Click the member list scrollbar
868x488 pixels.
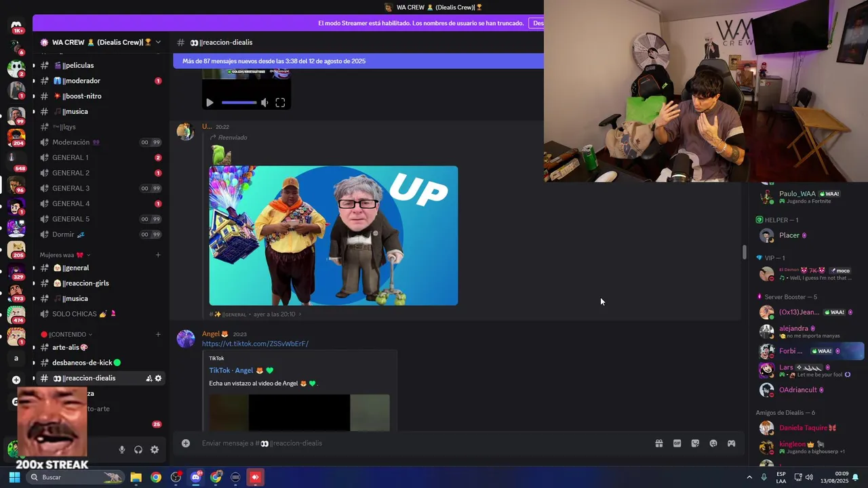point(744,252)
